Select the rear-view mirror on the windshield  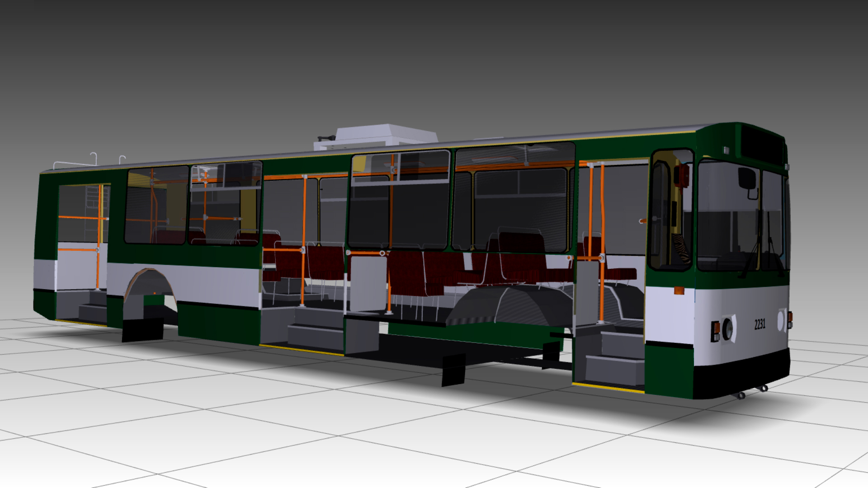[x=748, y=178]
